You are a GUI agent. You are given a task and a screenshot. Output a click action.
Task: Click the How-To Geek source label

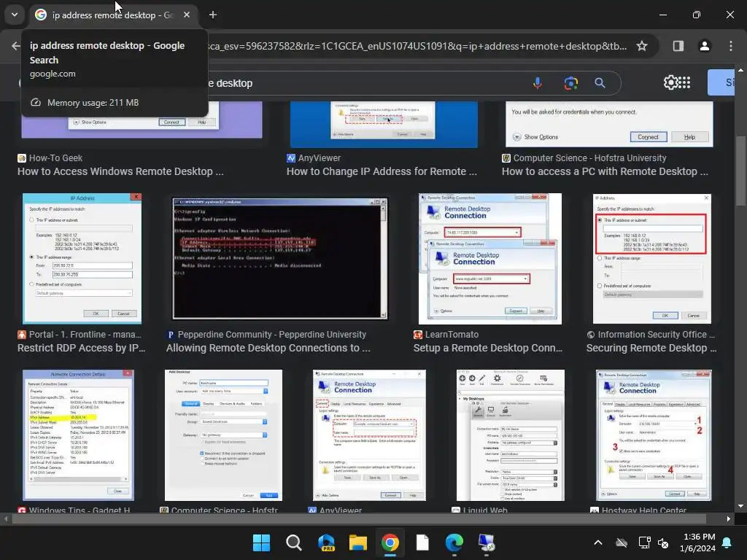55,158
